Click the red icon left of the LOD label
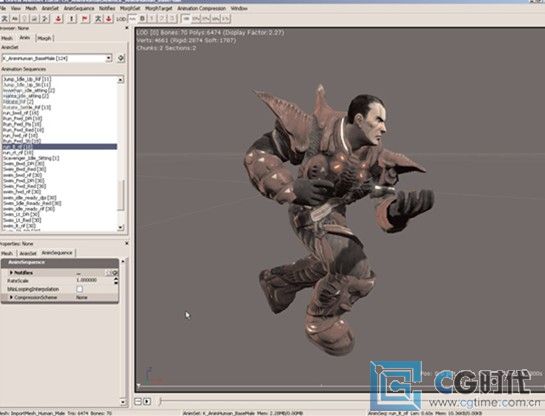 [109, 19]
